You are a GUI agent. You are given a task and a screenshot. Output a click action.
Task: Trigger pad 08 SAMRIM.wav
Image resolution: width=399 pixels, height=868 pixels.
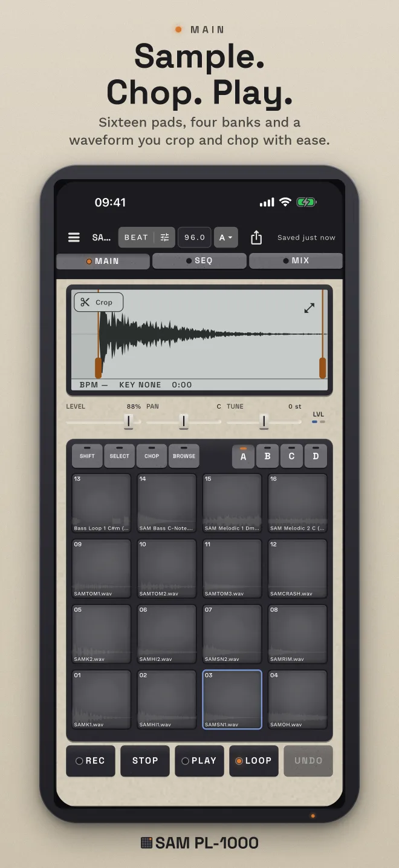[x=297, y=634]
